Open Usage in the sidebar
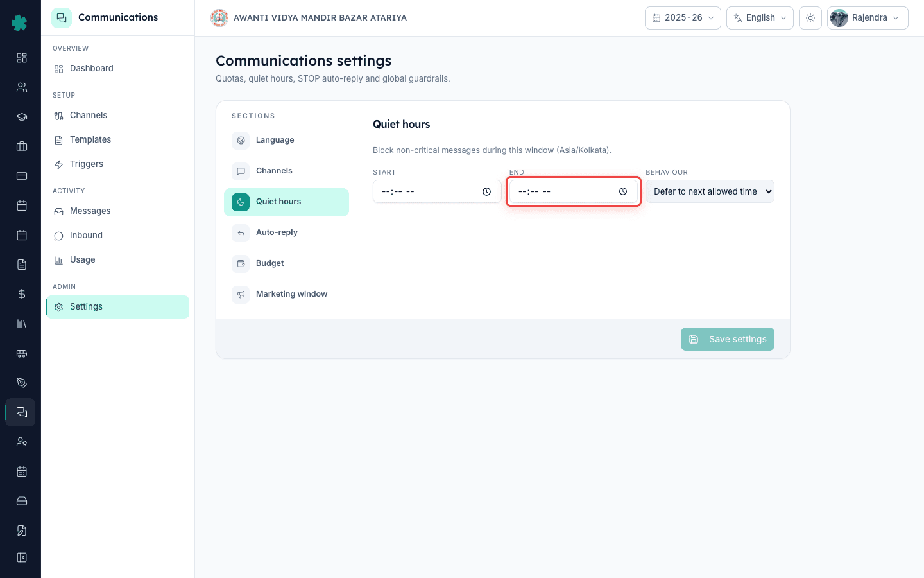 pos(117,260)
